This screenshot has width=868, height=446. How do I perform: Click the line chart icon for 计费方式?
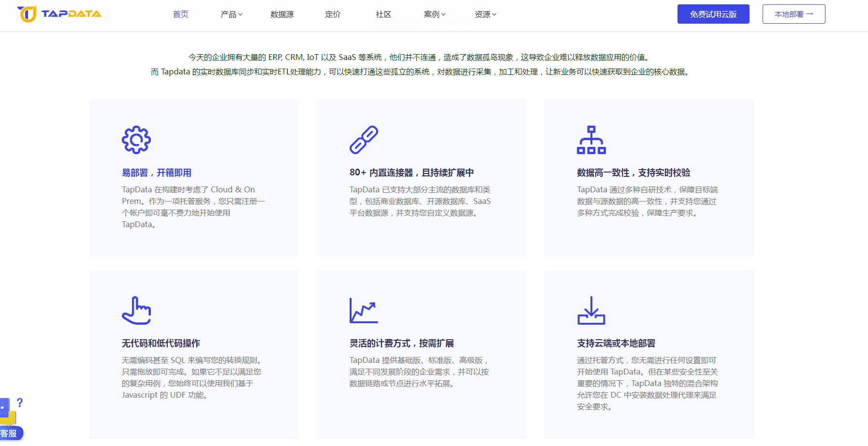pyautogui.click(x=364, y=310)
